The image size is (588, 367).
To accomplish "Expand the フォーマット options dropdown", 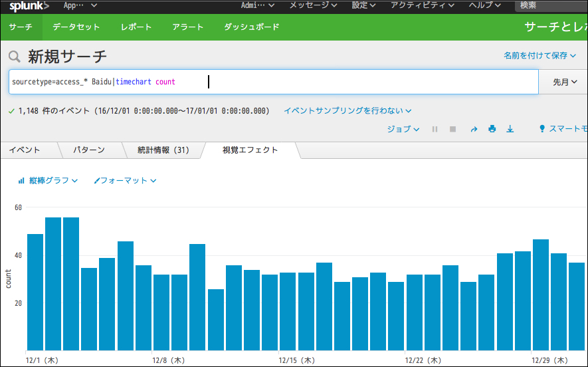I will [125, 180].
